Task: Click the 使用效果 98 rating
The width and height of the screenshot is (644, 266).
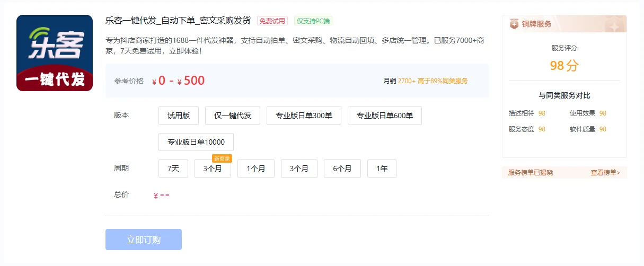Action: (588, 113)
